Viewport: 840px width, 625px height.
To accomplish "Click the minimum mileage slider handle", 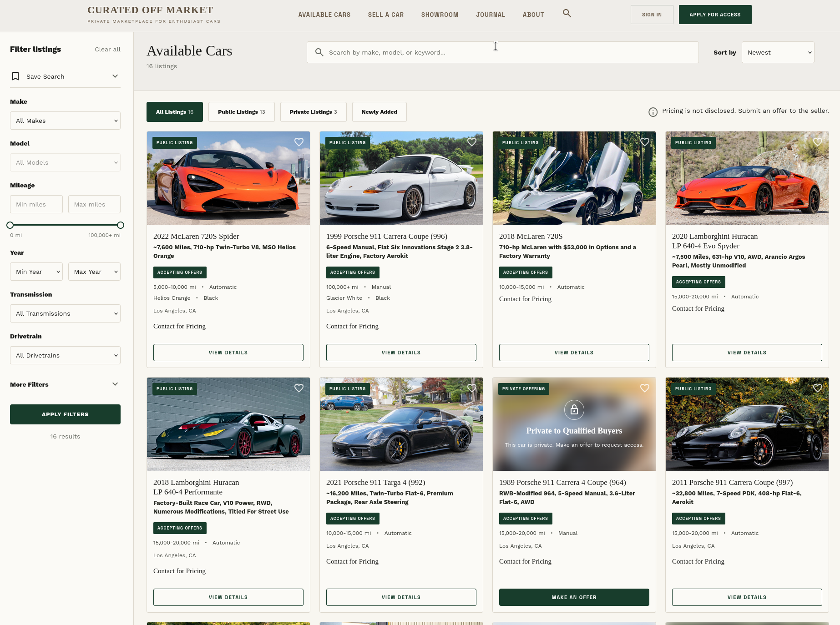I will point(10,225).
